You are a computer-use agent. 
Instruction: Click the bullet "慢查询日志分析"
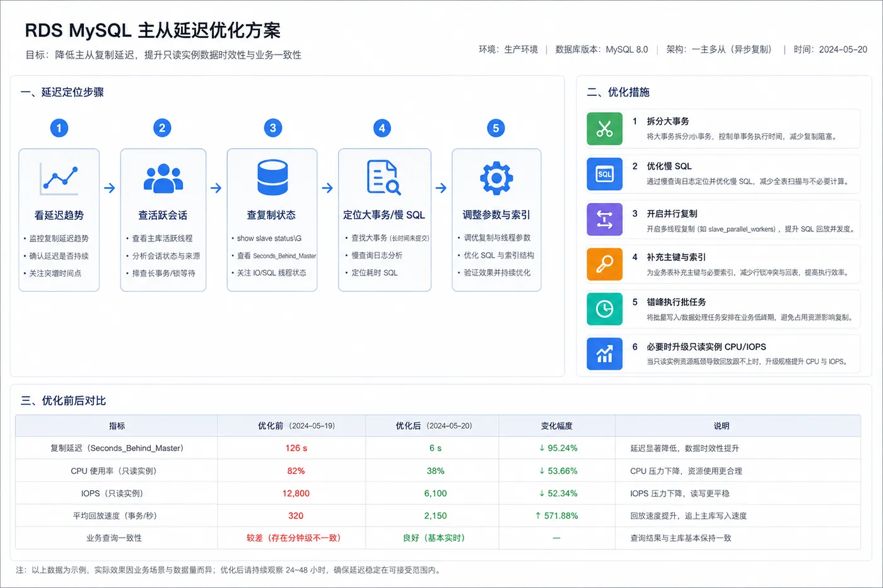377,255
